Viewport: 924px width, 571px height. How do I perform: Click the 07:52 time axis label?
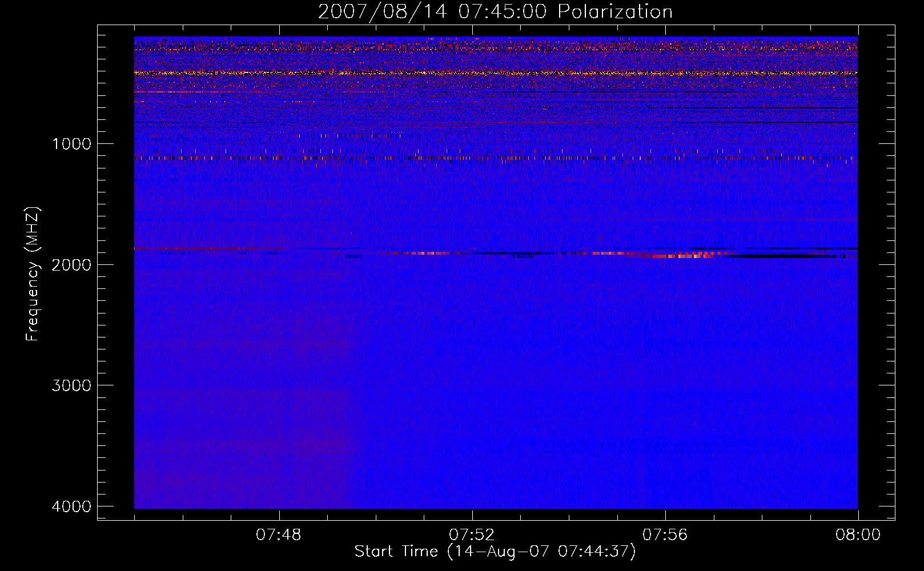472,535
